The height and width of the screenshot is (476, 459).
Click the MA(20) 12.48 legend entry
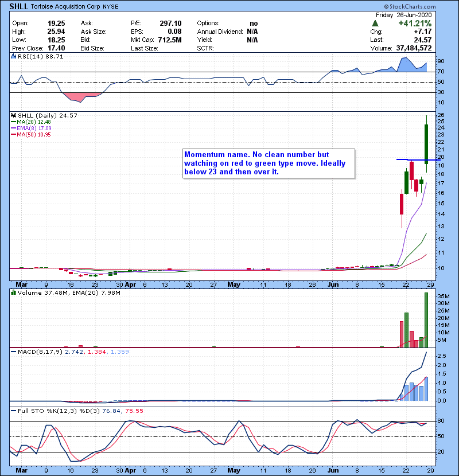(x=30, y=122)
